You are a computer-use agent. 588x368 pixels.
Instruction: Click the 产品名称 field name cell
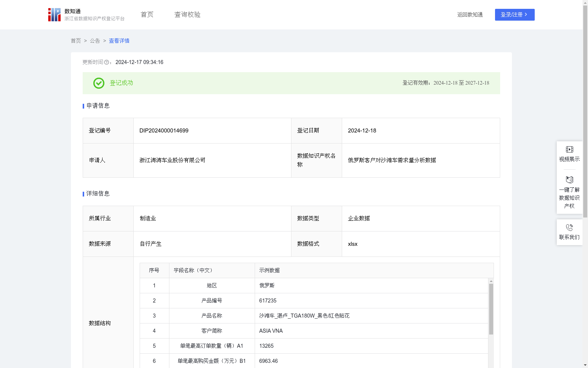pyautogui.click(x=212, y=316)
